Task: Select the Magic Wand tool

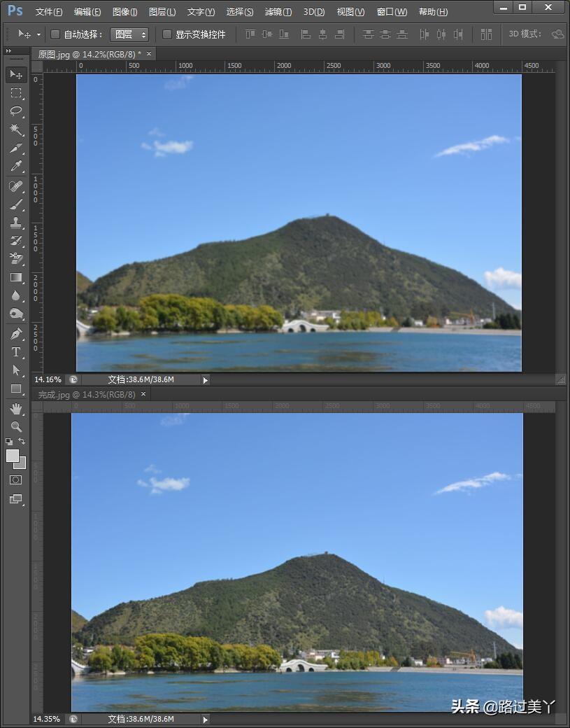Action: click(x=16, y=129)
